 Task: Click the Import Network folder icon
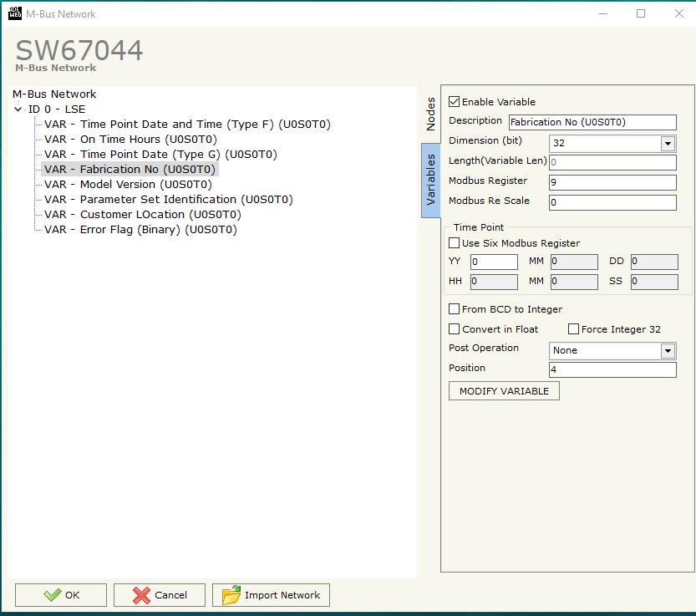pos(231,594)
